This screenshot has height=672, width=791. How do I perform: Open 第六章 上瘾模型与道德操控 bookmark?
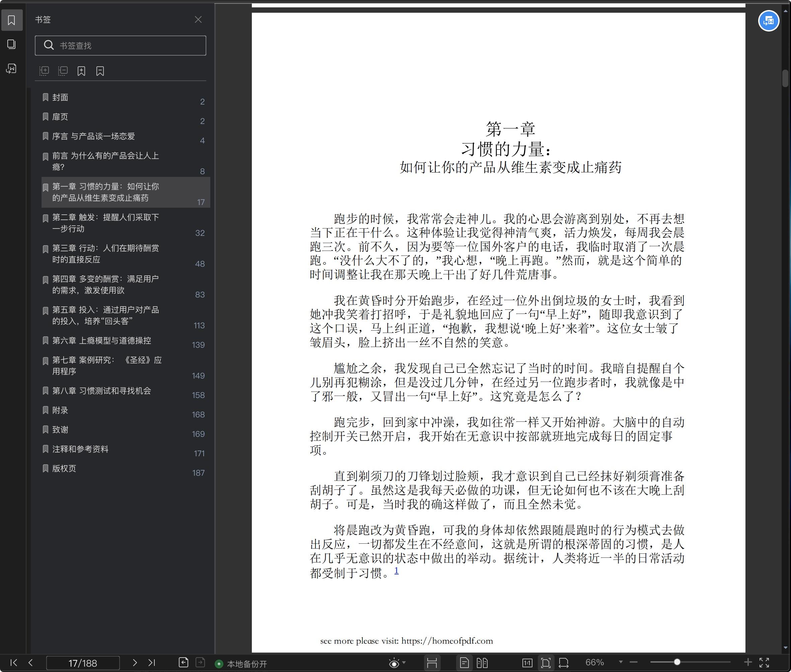(126, 341)
